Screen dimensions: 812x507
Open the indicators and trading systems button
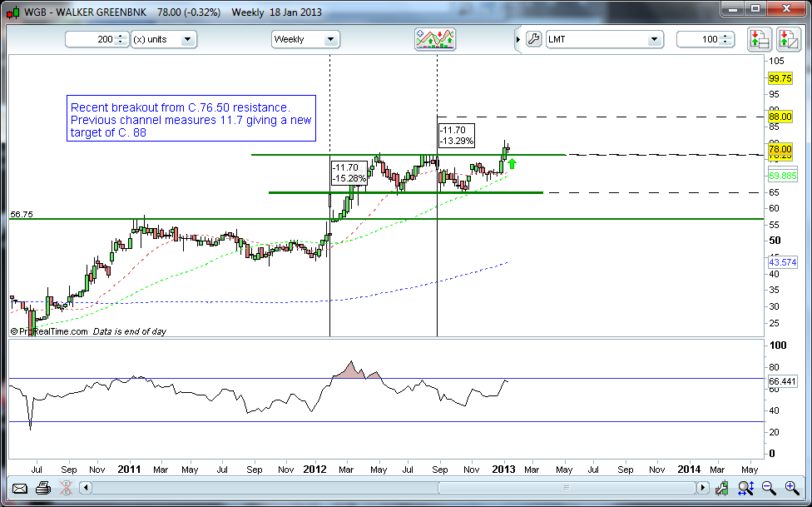pos(435,39)
